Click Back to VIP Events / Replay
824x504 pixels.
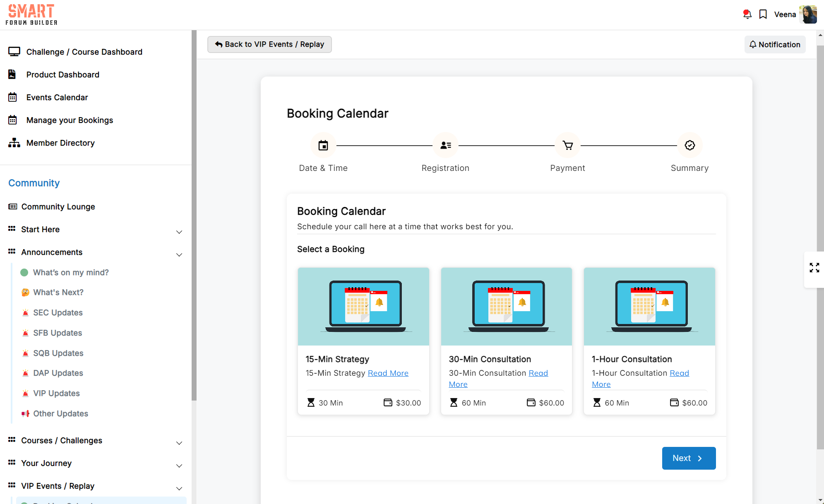click(x=269, y=44)
